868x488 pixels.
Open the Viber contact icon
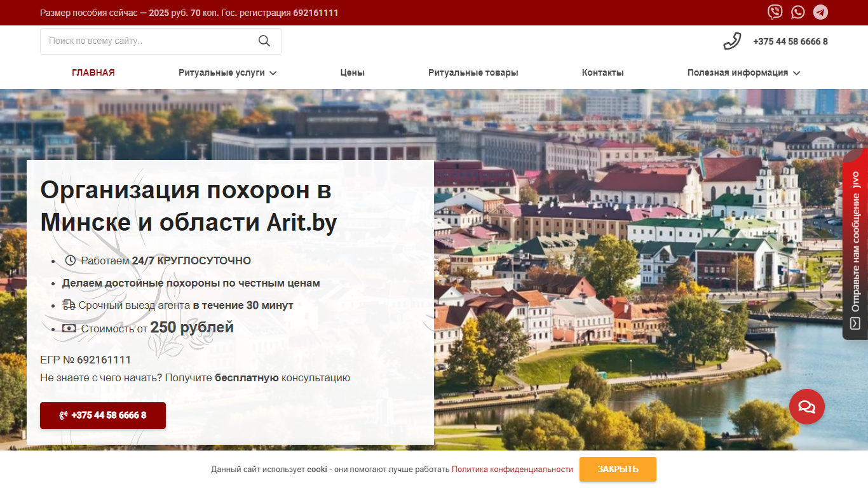point(775,12)
